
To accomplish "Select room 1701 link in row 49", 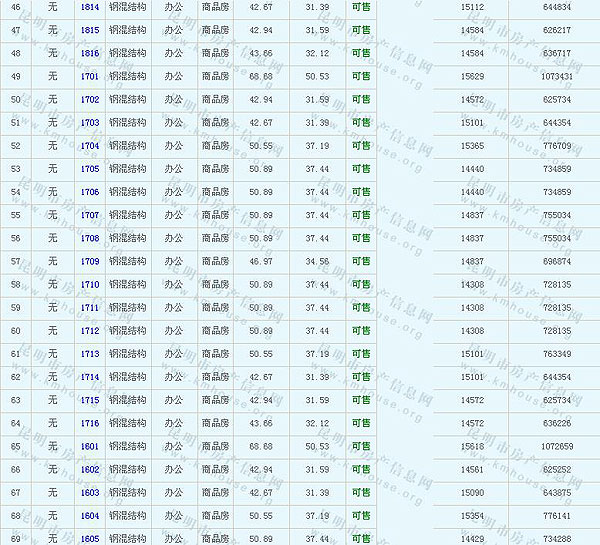I will pyautogui.click(x=90, y=76).
